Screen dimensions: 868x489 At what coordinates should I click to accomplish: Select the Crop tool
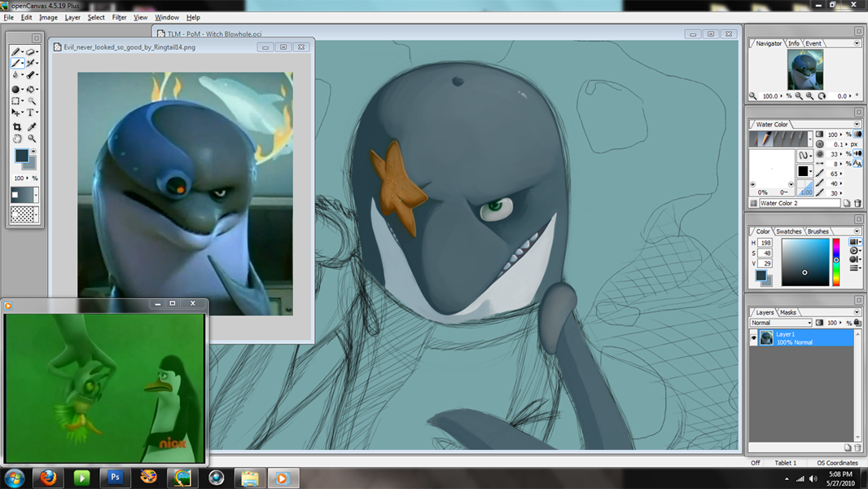point(16,127)
